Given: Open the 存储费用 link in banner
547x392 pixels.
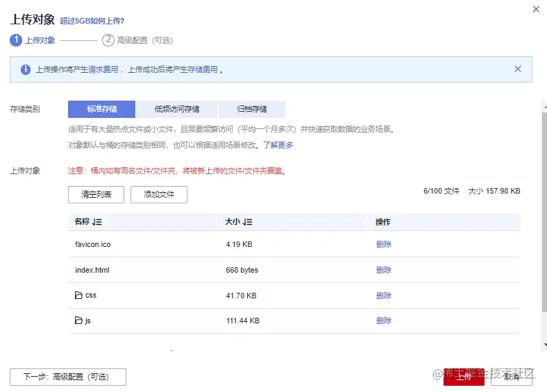Looking at the screenshot, I should pos(203,69).
